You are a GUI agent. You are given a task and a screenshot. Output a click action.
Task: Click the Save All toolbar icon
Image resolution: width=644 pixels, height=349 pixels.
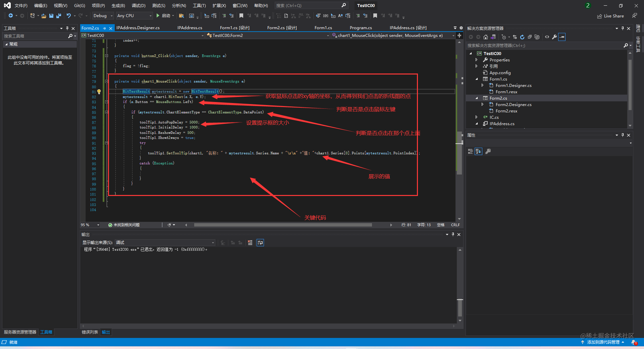pyautogui.click(x=59, y=16)
